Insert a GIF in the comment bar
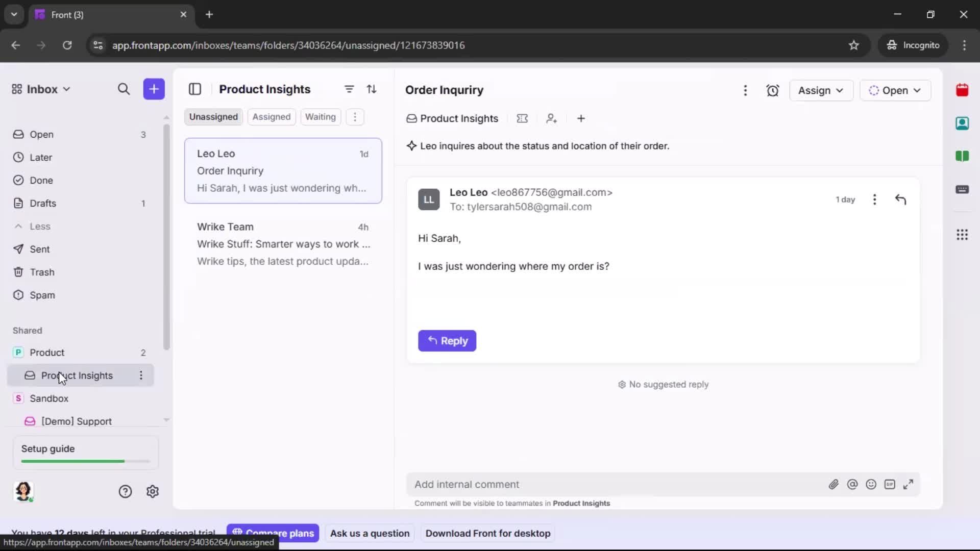Image resolution: width=980 pixels, height=551 pixels. (x=890, y=484)
